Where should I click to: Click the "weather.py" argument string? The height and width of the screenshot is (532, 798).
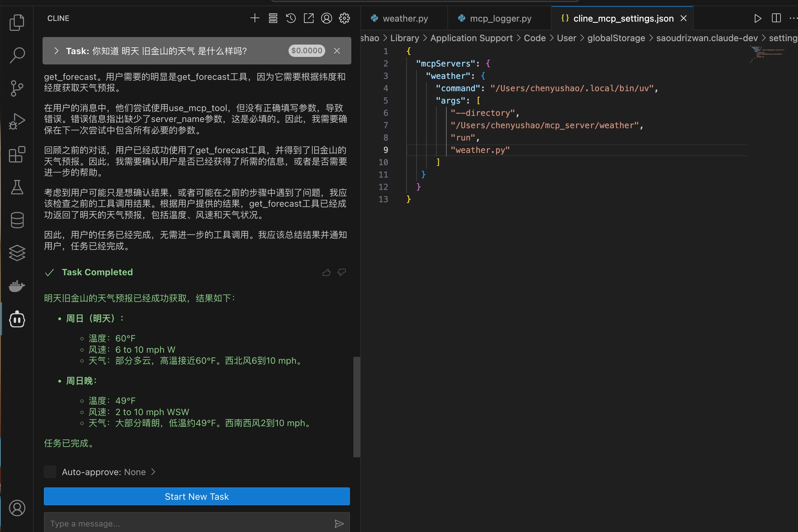[480, 150]
